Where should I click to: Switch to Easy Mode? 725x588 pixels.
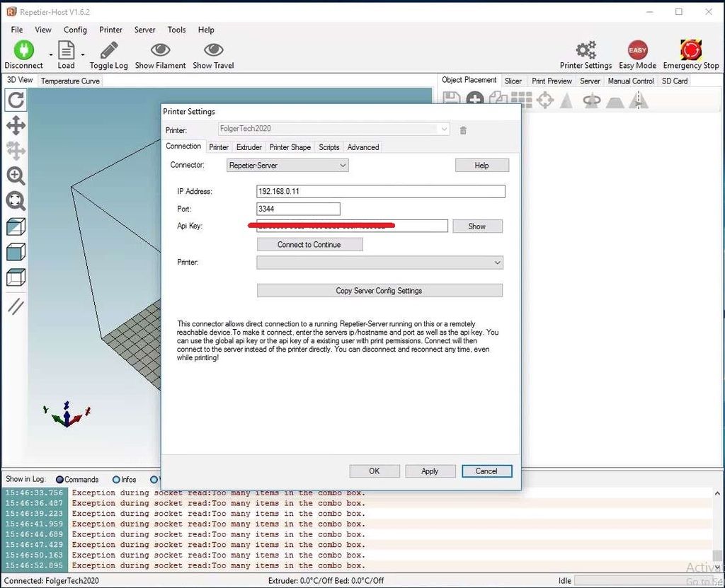tap(636, 53)
